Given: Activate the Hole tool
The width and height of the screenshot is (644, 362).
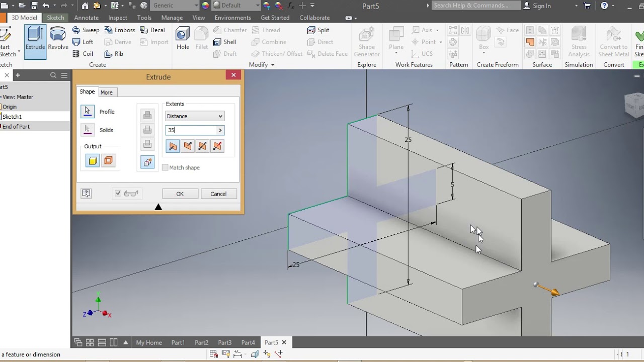Looking at the screenshot, I should (183, 39).
